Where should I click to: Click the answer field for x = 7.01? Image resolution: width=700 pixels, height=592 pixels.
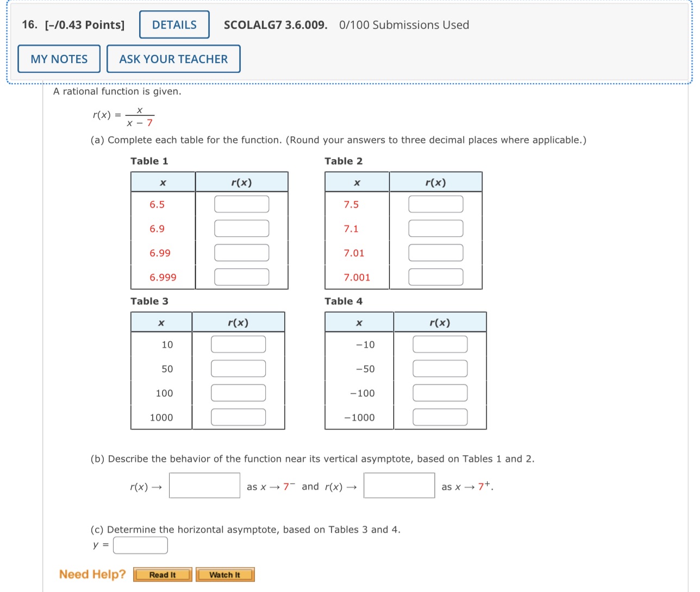pos(435,252)
